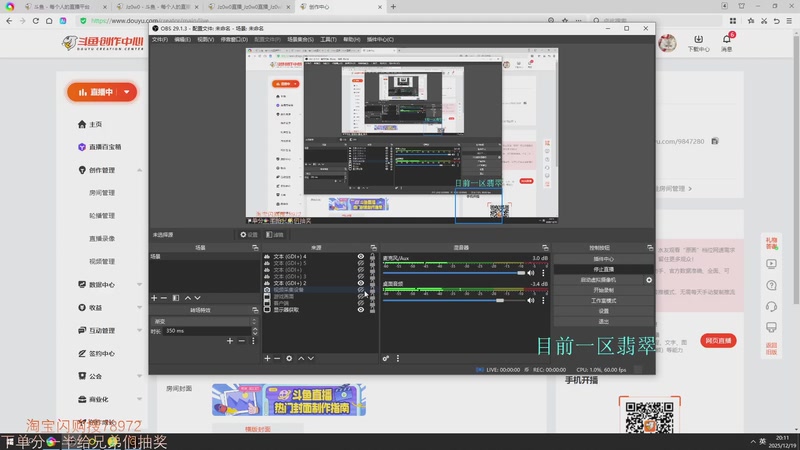Click the Douyu room cover thumbnail

pyautogui.click(x=289, y=400)
